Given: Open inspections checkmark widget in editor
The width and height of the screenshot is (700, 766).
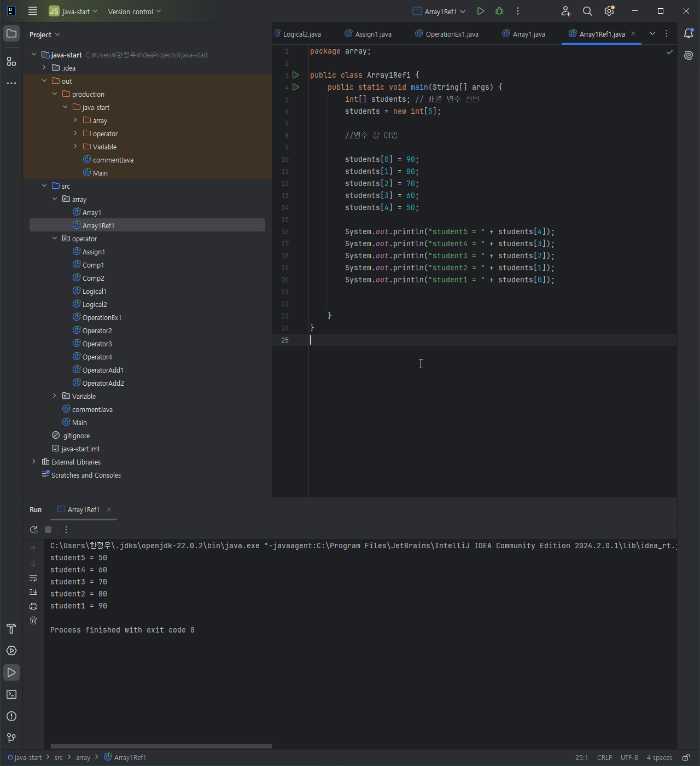Looking at the screenshot, I should tap(669, 52).
